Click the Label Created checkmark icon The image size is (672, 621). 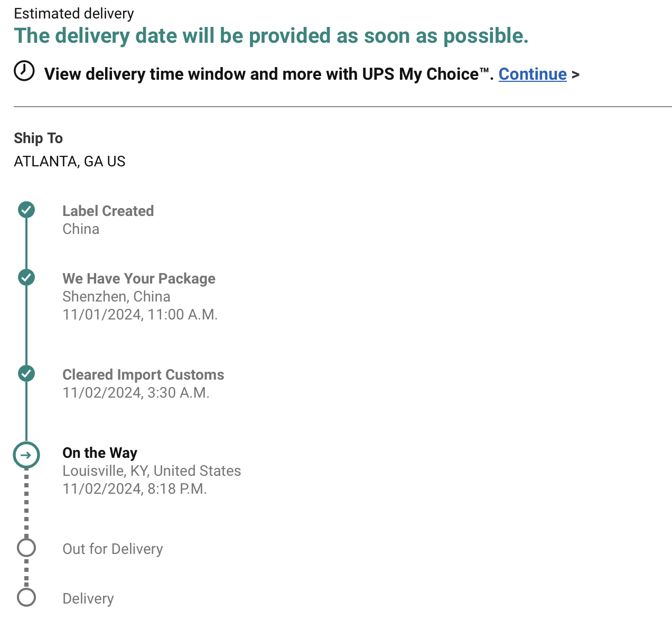(26, 210)
